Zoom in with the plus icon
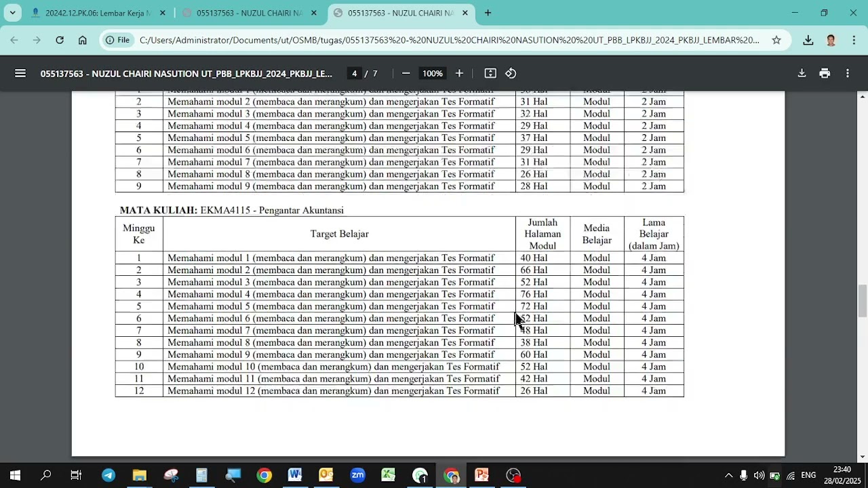868x488 pixels. [x=459, y=73]
